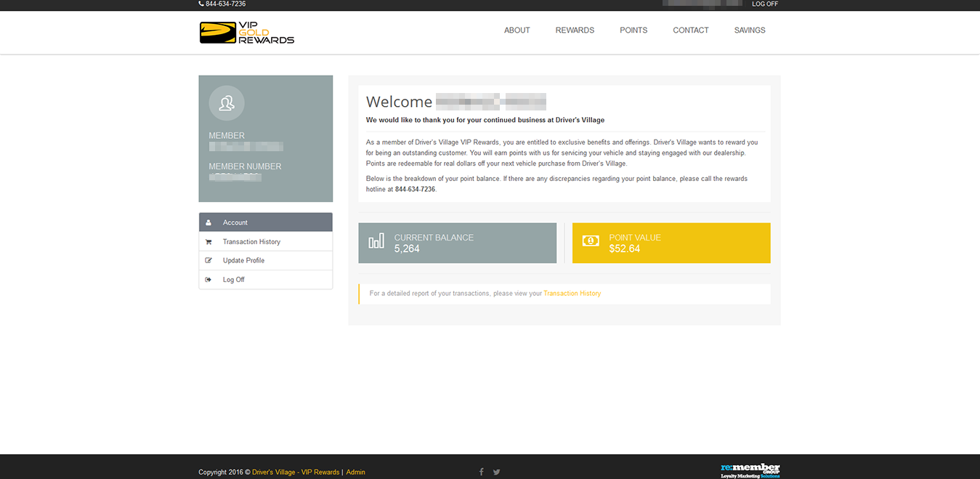
Task: Open the Driver's Village - VIP Rewards footer link
Action: [296, 472]
